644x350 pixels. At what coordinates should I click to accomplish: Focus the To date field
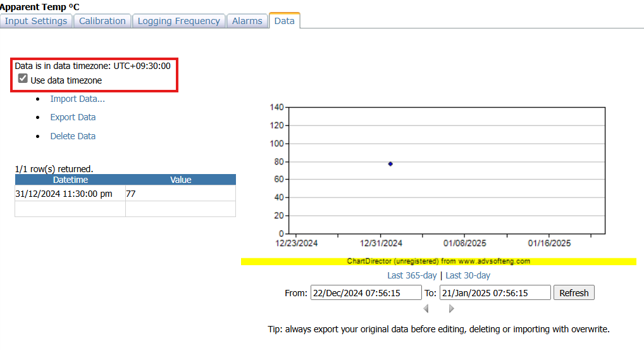(495, 292)
